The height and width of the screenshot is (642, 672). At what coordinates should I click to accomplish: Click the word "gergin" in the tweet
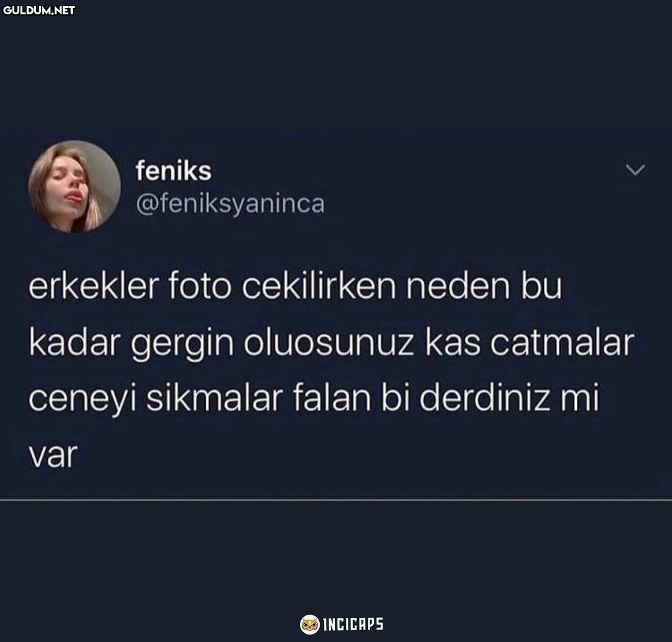(182, 345)
